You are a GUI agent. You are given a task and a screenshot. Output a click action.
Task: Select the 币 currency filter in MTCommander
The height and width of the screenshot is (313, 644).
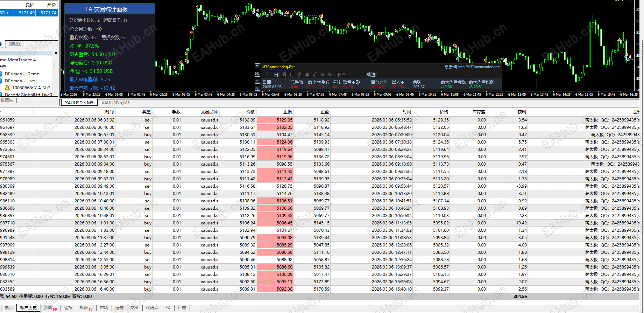coord(314,75)
